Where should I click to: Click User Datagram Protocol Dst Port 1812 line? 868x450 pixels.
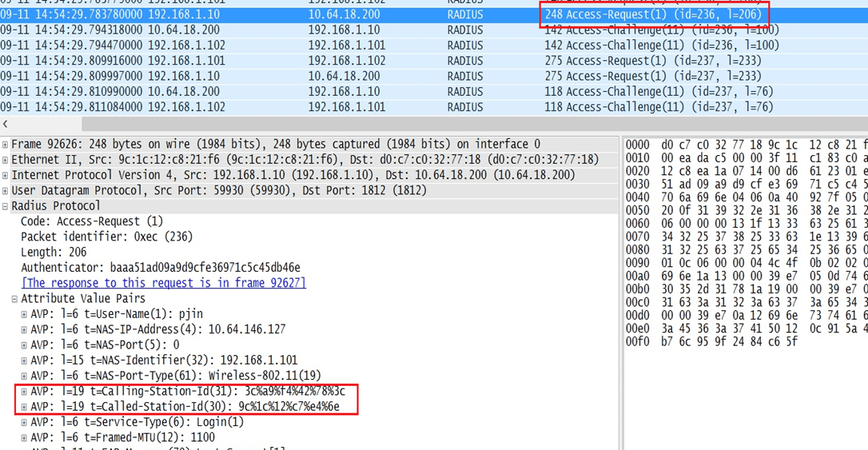click(219, 191)
